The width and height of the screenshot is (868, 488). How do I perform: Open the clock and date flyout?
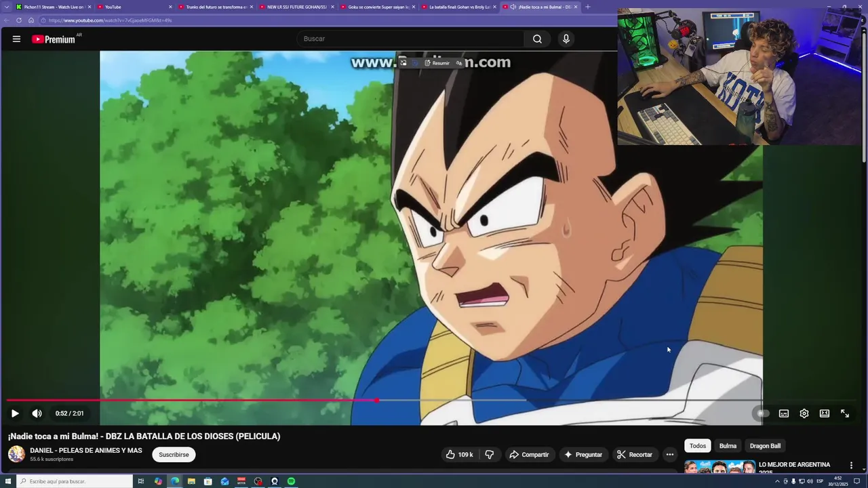click(x=838, y=481)
